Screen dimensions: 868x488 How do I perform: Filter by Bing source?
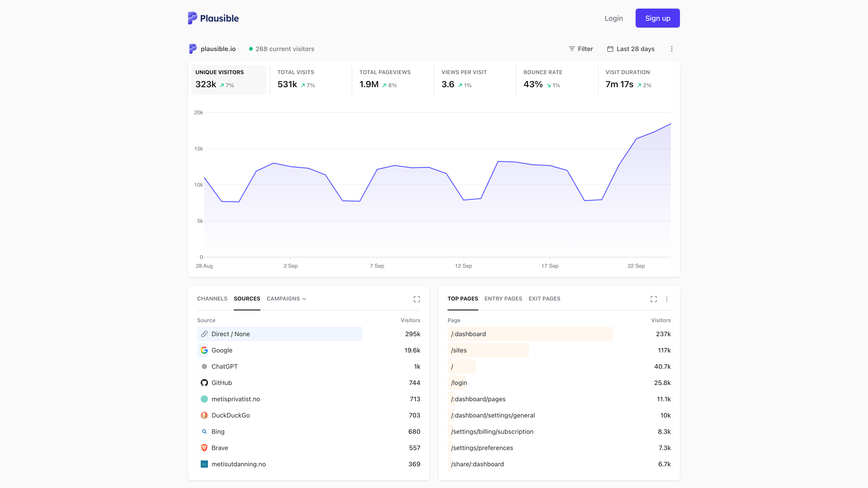pos(218,432)
